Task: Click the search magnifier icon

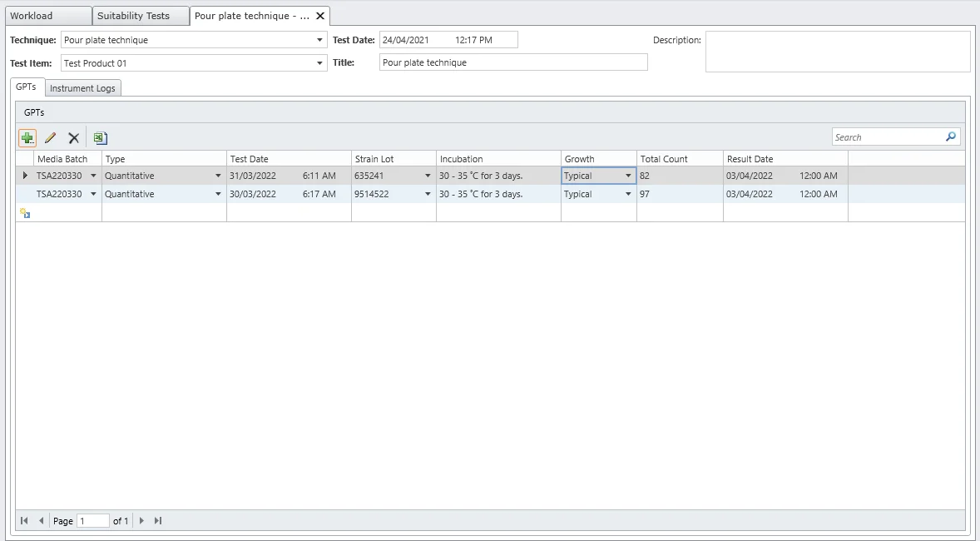Action: 951,137
